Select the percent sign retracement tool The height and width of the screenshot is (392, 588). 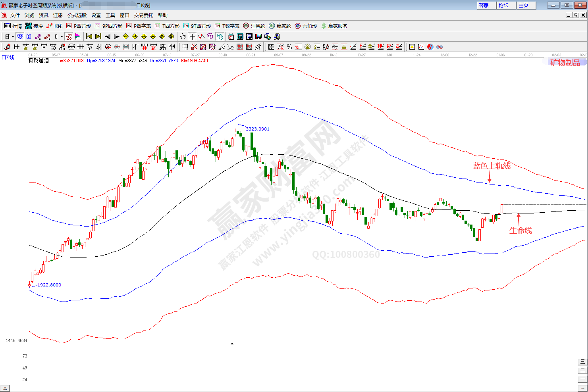click(x=289, y=47)
